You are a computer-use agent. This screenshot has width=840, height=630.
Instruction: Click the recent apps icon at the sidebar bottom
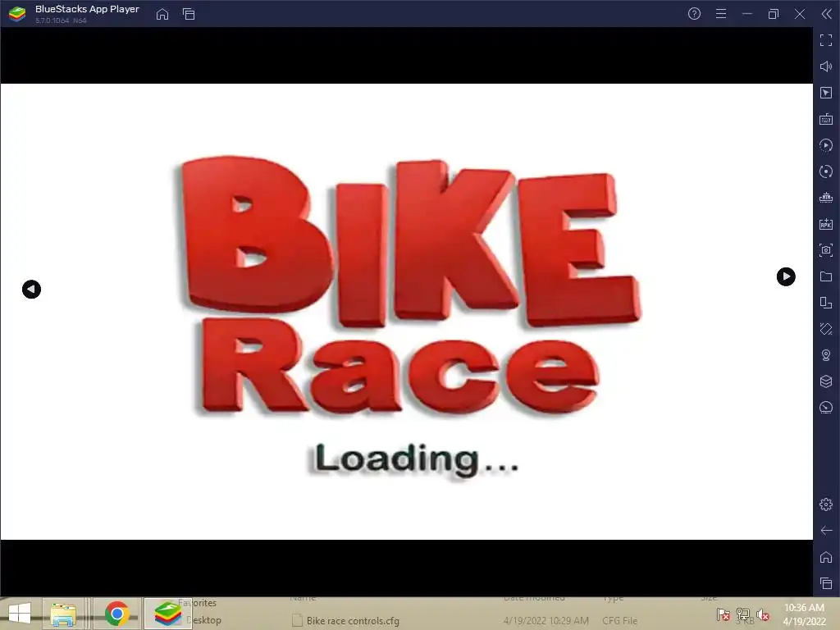[826, 583]
